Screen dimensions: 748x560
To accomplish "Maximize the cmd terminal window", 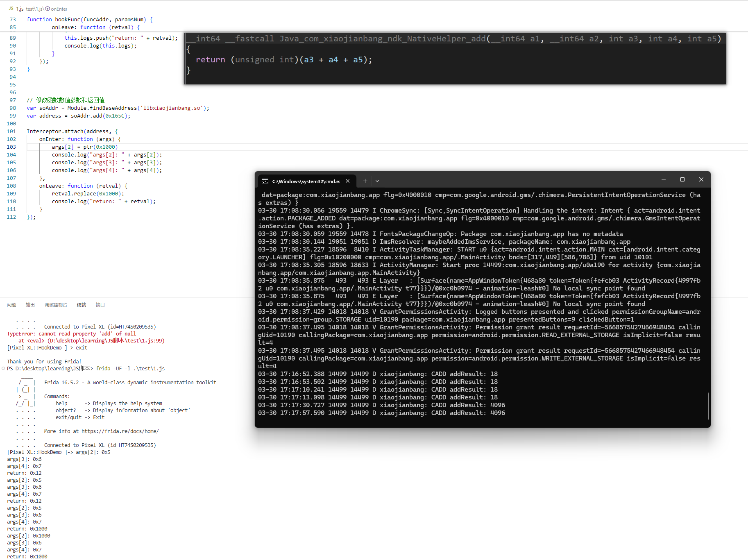I will (x=682, y=179).
